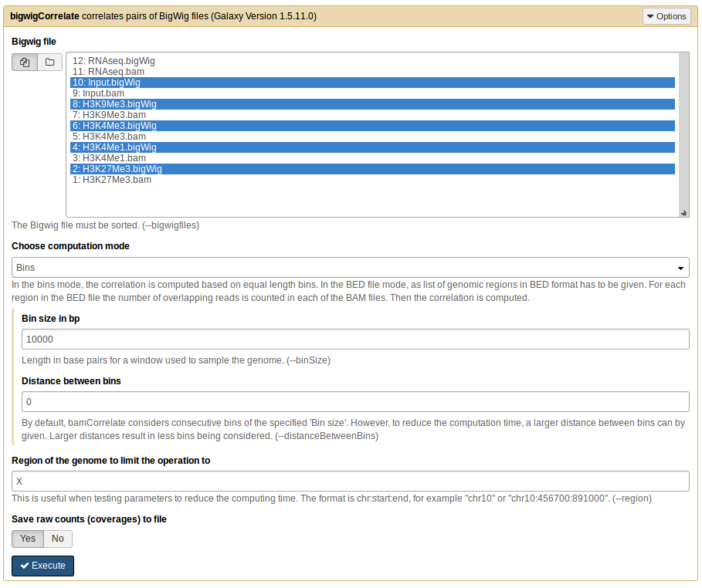Expand the Choose computation mode dropdown

[x=351, y=268]
